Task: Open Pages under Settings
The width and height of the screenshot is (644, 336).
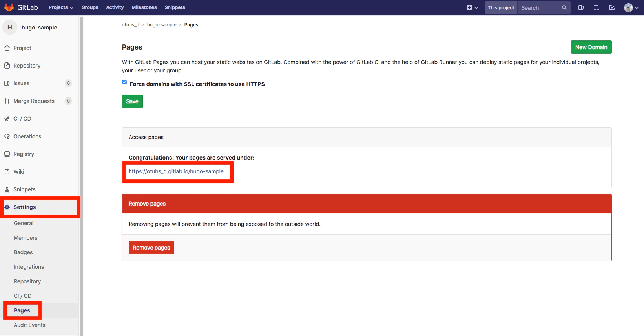Action: click(22, 310)
